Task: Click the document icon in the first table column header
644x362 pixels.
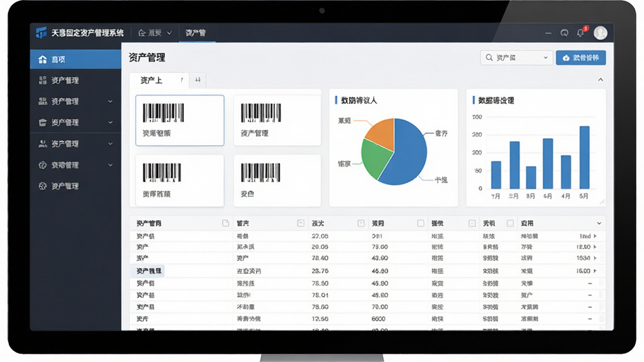Action: pos(226,223)
